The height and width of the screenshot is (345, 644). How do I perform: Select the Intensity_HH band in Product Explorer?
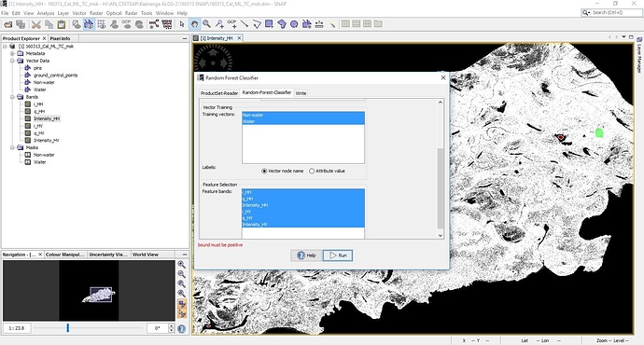tap(47, 118)
